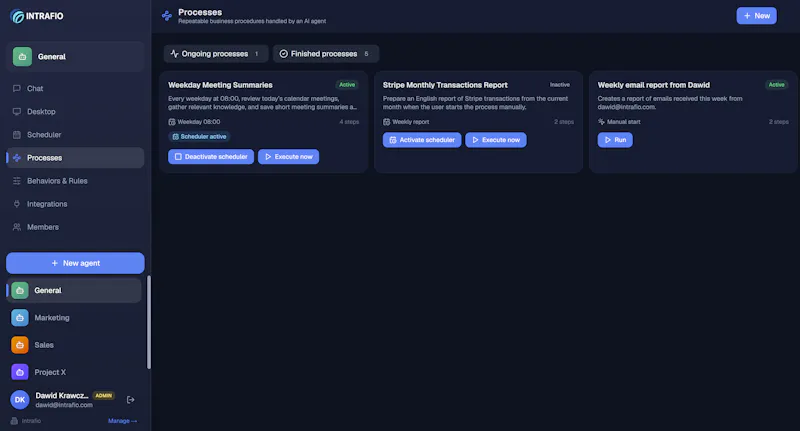Select the Sales agent
Viewport: 800px width, 431px height.
click(74, 345)
